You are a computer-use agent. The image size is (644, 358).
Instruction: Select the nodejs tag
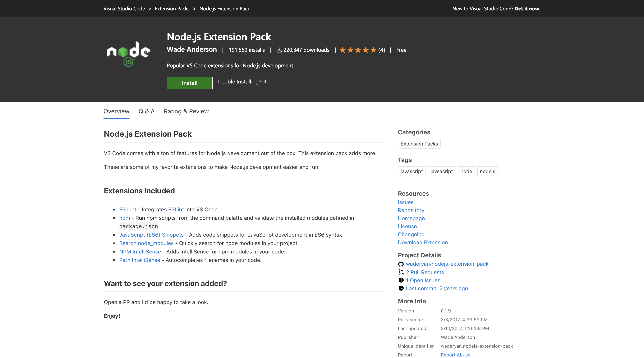pyautogui.click(x=487, y=171)
